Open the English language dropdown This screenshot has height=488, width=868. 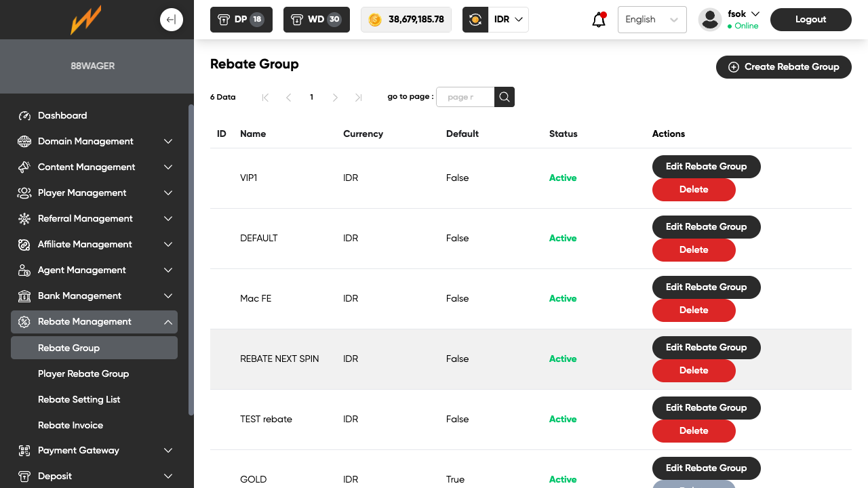tap(652, 20)
